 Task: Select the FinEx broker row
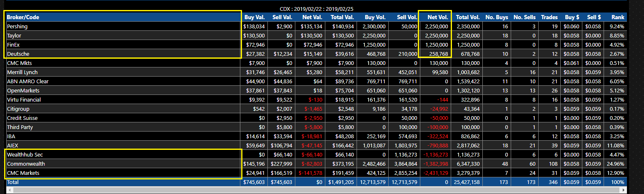point(316,45)
